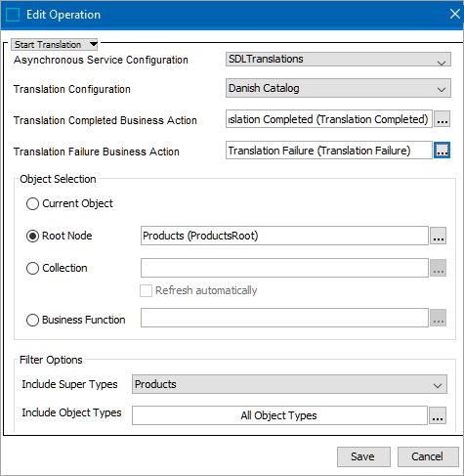Tick the Refresh automatically checkbox
The width and height of the screenshot is (464, 476).
[x=146, y=290]
